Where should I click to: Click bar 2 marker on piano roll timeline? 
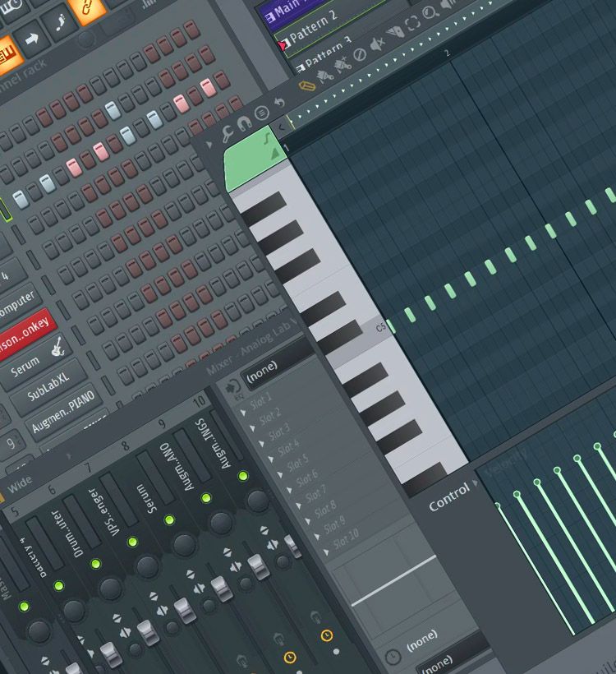point(447,53)
